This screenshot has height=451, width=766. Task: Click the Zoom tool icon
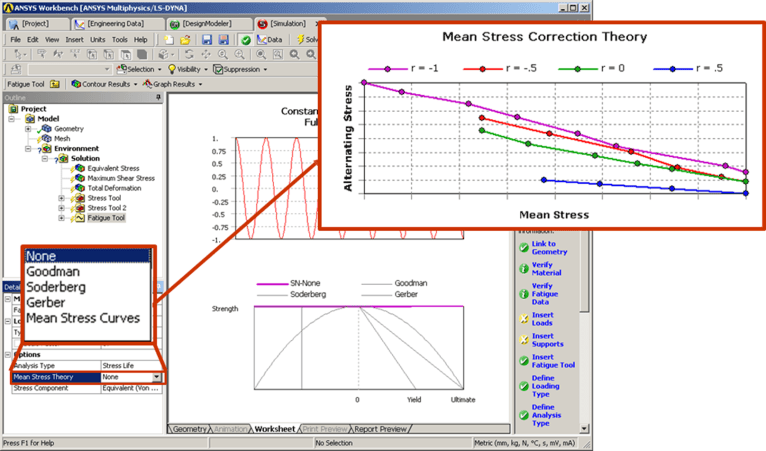click(x=223, y=54)
